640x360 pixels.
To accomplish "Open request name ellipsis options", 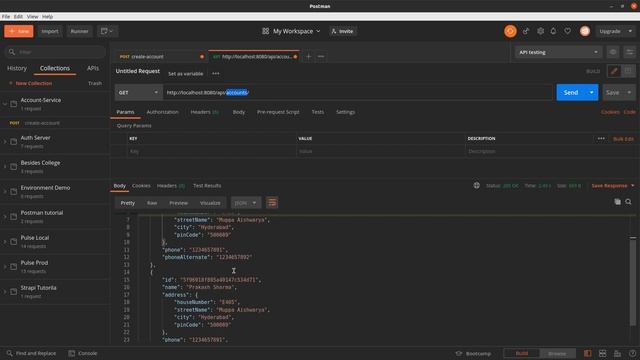I will pos(216,73).
